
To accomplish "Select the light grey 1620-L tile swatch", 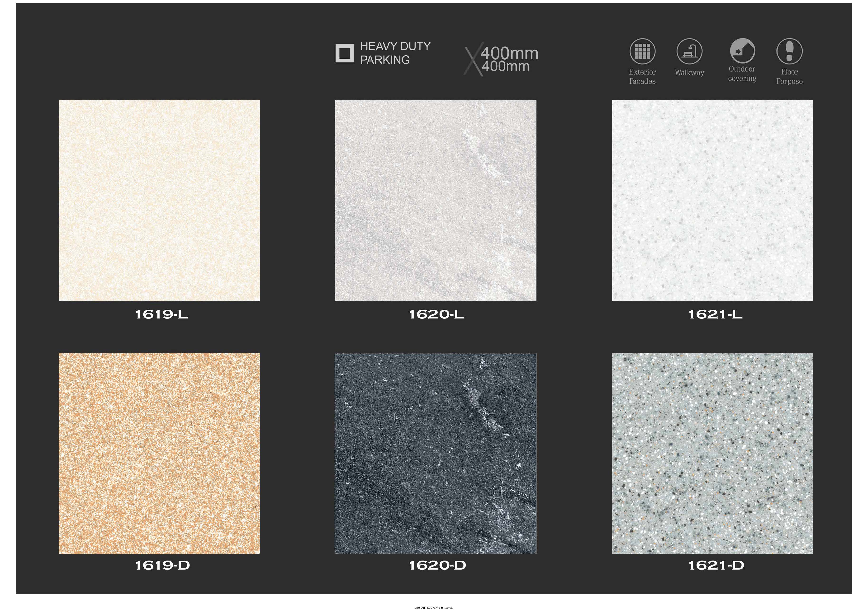I will pyautogui.click(x=436, y=200).
